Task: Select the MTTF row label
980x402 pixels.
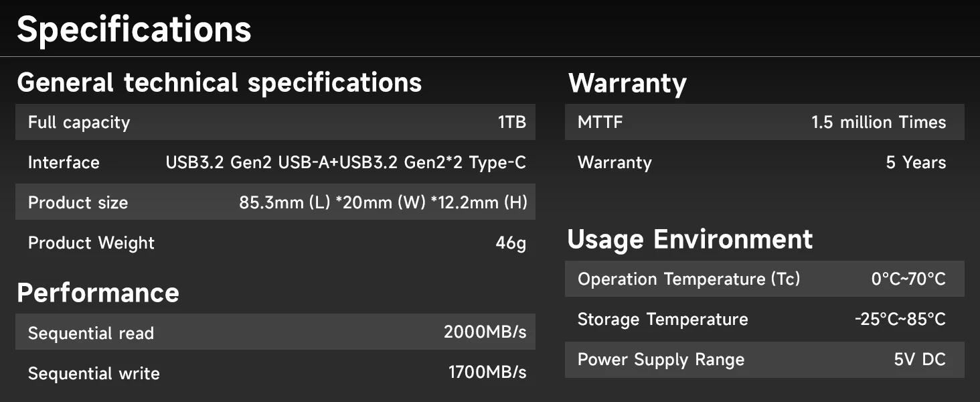Action: point(600,123)
